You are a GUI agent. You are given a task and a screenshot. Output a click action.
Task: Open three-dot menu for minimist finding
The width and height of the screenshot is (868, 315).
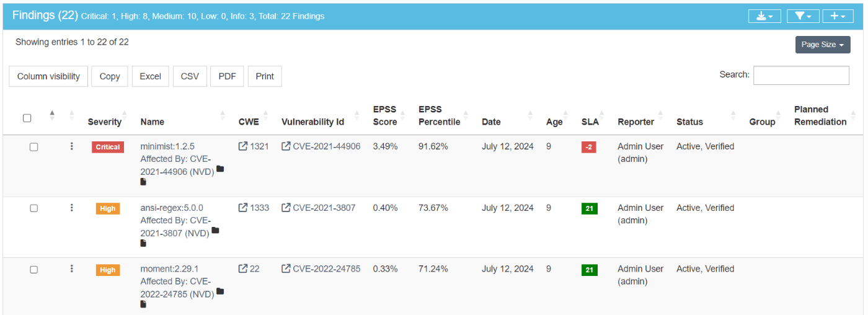click(72, 146)
